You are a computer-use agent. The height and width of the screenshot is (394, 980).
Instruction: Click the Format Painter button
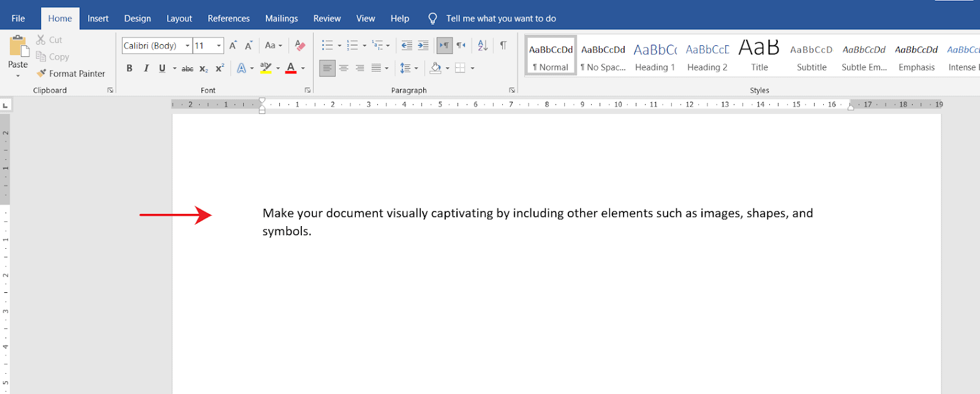click(x=71, y=74)
